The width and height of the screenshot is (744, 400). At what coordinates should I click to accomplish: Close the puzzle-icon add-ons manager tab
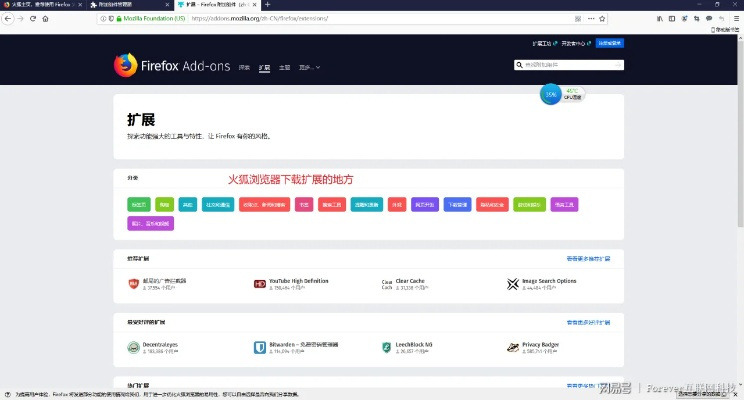167,5
